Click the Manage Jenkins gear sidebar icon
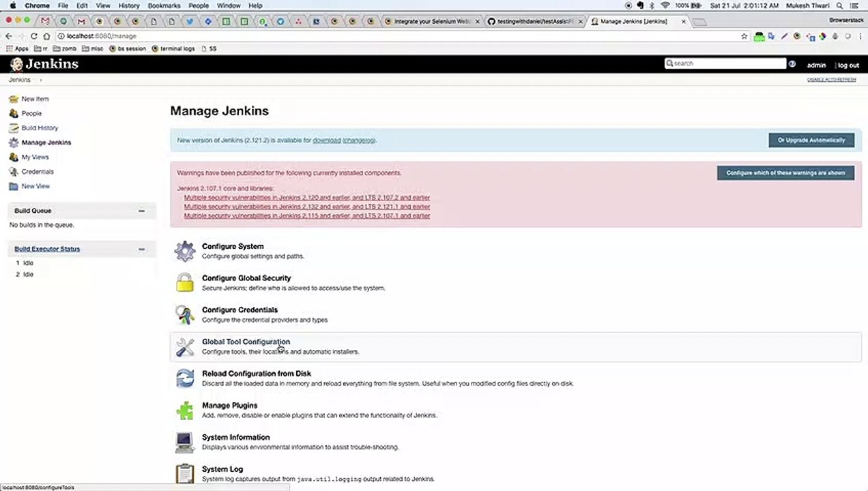The image size is (868, 491). click(14, 143)
